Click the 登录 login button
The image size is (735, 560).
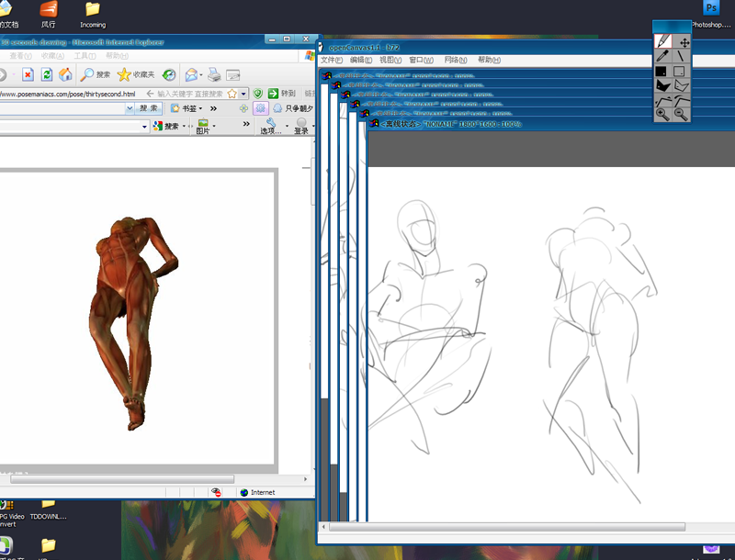coord(301,126)
